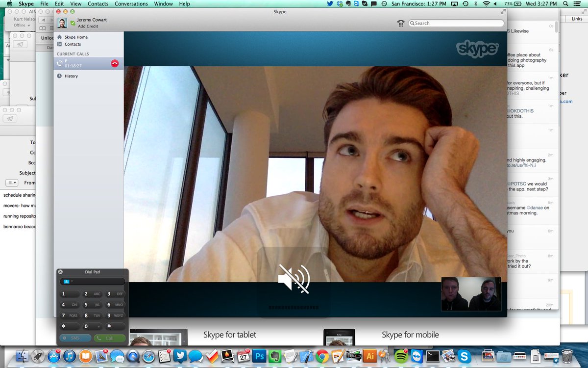The height and width of the screenshot is (368, 588).
Task: Click Bluetooth icon in menu bar
Action: tap(476, 4)
